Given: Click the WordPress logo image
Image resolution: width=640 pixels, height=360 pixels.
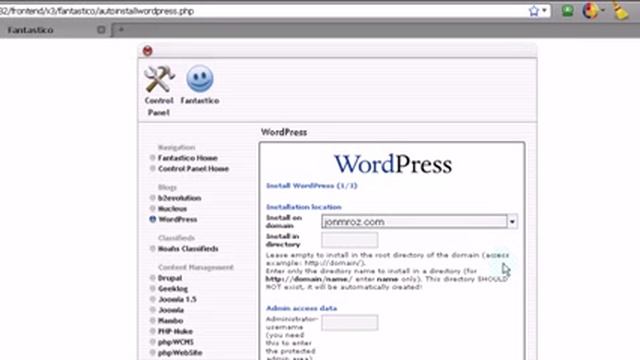Looking at the screenshot, I should pos(393,164).
